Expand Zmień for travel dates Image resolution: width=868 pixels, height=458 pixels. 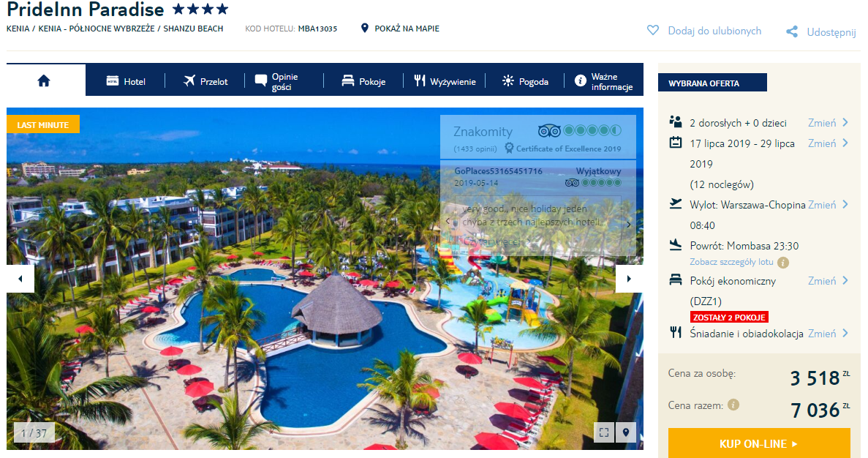[828, 143]
